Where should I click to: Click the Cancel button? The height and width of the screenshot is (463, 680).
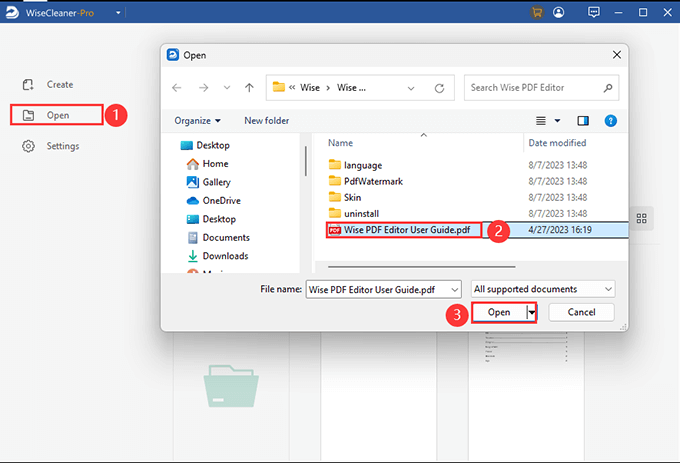coord(581,312)
